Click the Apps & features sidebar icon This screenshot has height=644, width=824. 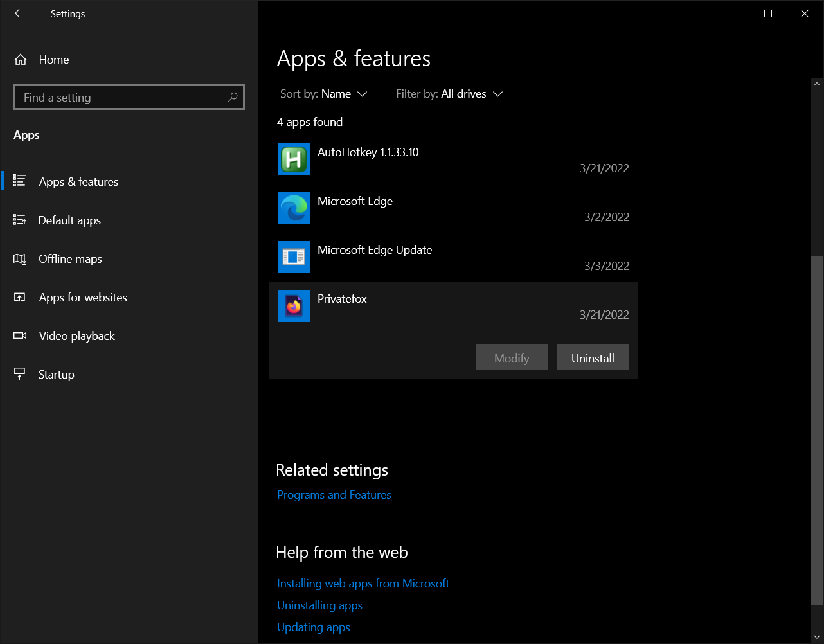coord(20,181)
